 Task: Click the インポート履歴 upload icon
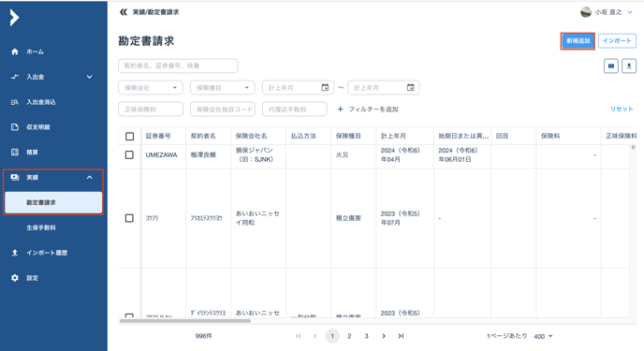[15, 253]
